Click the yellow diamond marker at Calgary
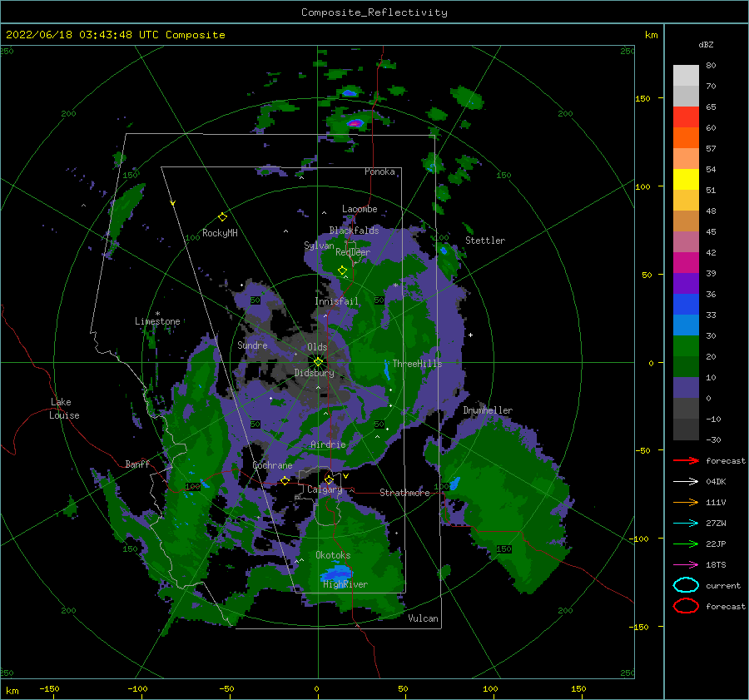Viewport: 749px width, 700px height. [329, 479]
